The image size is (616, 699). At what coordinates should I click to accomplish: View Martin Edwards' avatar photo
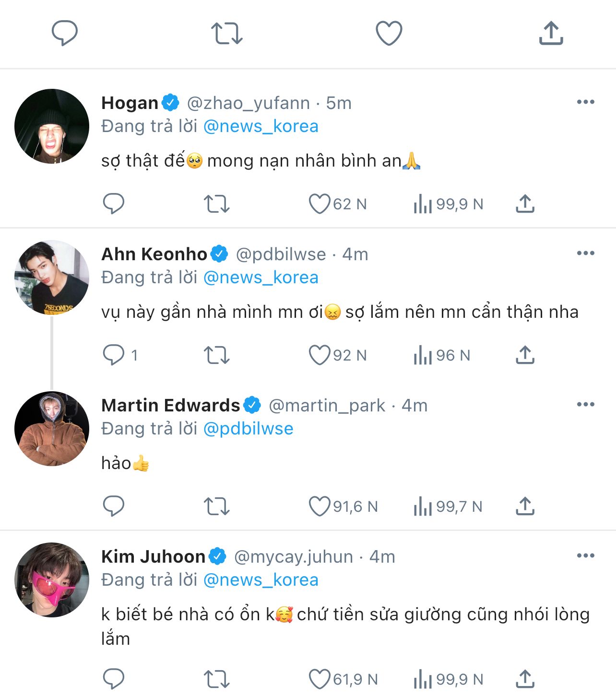pyautogui.click(x=52, y=429)
